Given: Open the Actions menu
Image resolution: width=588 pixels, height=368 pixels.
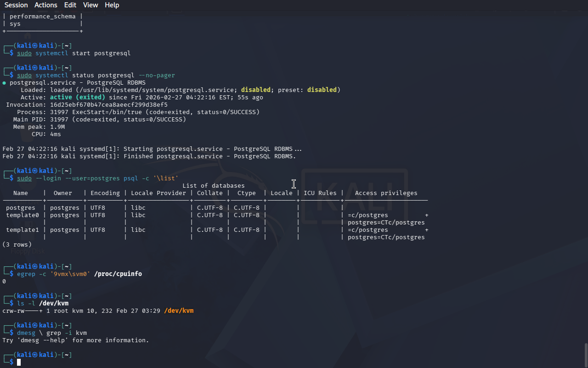Looking at the screenshot, I should pyautogui.click(x=46, y=5).
